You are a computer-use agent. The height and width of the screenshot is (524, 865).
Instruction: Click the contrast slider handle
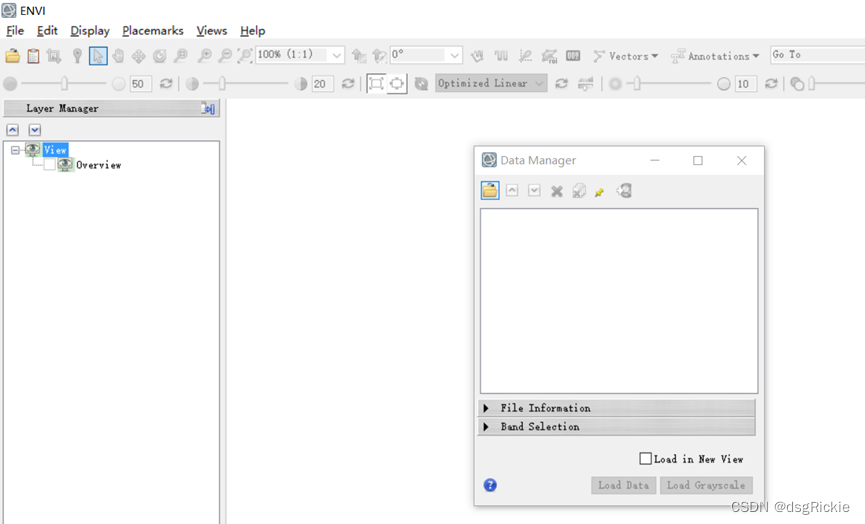point(222,83)
